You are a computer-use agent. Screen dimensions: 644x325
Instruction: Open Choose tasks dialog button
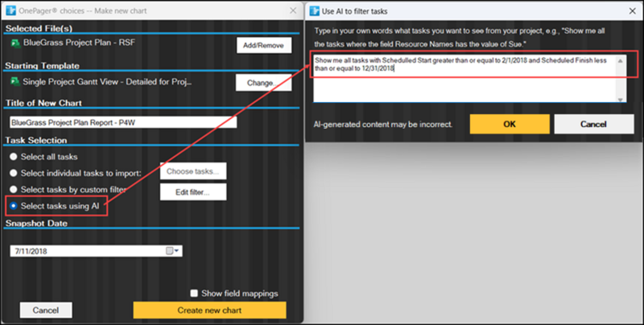click(x=193, y=171)
